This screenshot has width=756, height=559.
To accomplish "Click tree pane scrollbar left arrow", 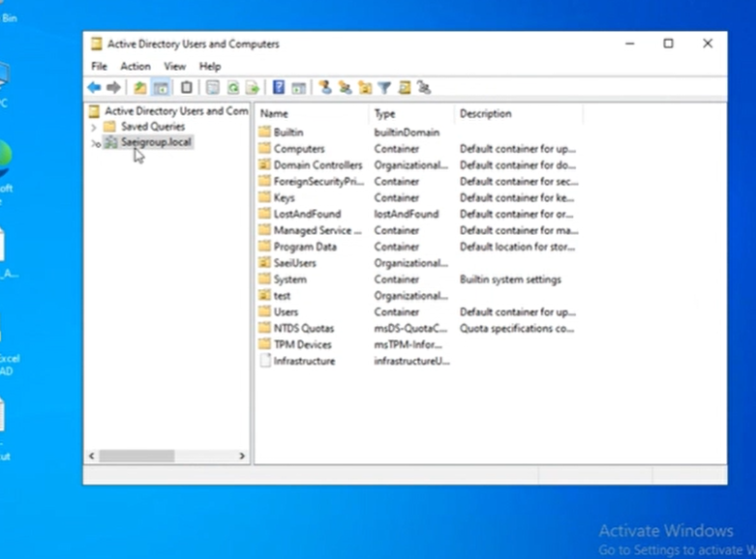I will click(92, 456).
